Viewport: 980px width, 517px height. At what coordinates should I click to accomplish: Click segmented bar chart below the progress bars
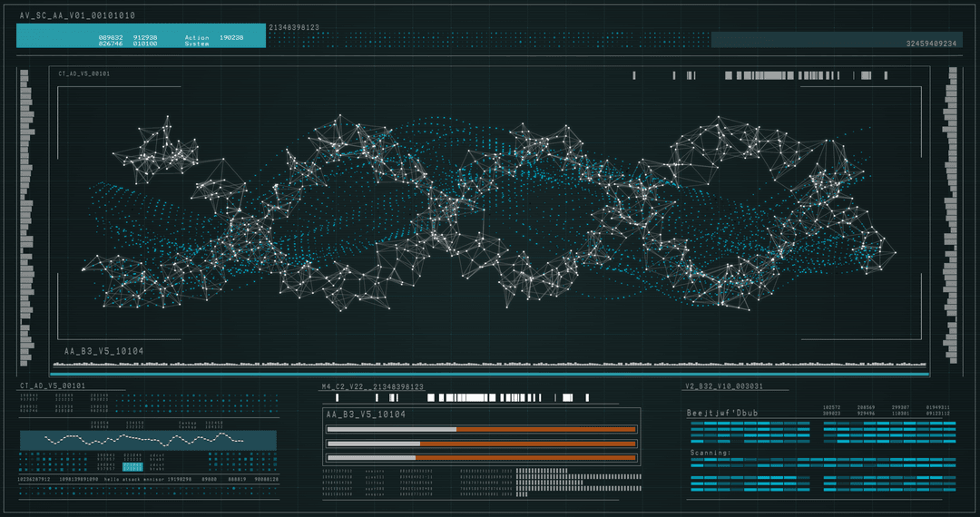point(579,482)
